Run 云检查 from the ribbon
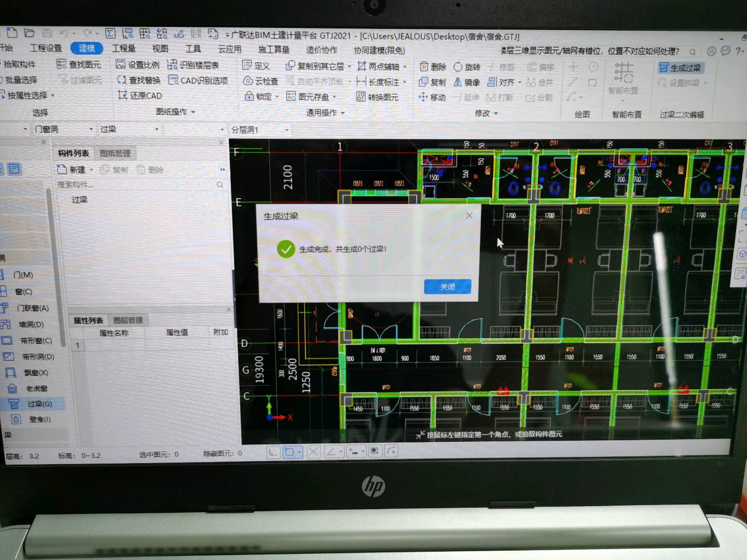747x560 pixels. tap(261, 81)
